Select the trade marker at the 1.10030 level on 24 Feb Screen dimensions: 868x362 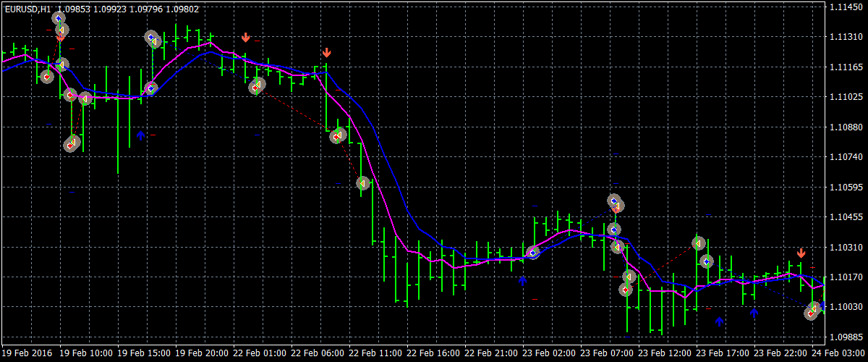813,311
